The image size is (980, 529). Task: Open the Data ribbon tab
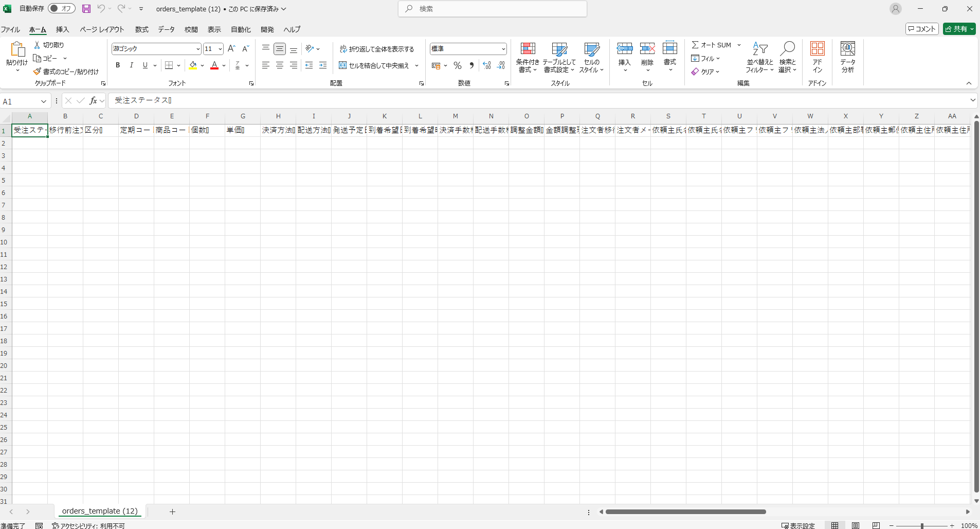166,29
